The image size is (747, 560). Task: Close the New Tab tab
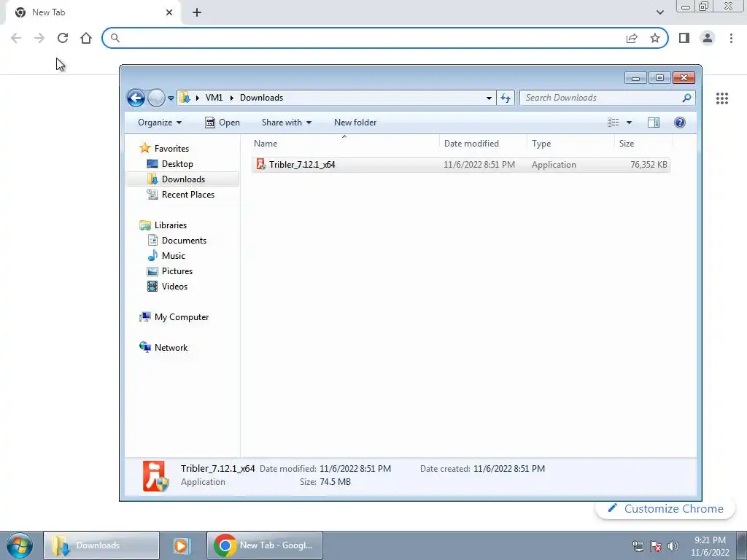[x=169, y=12]
